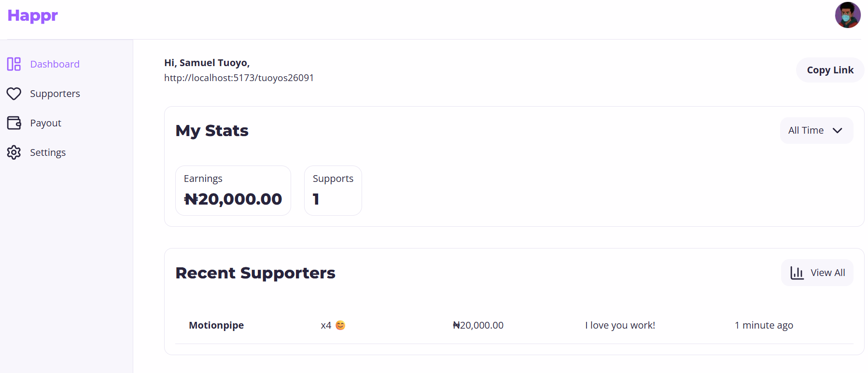The height and width of the screenshot is (373, 868).
Task: Click the bar chart icon beside View All
Action: [797, 273]
